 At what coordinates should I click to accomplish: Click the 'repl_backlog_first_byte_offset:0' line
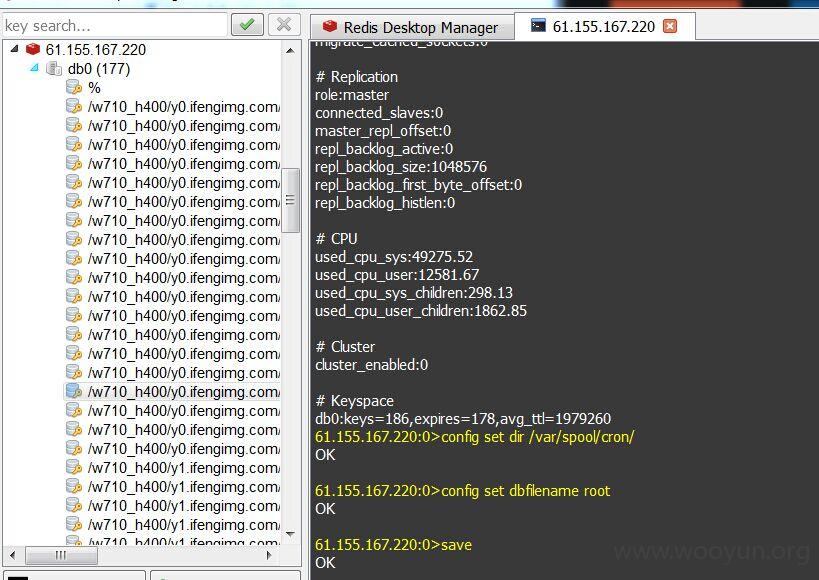[418, 185]
